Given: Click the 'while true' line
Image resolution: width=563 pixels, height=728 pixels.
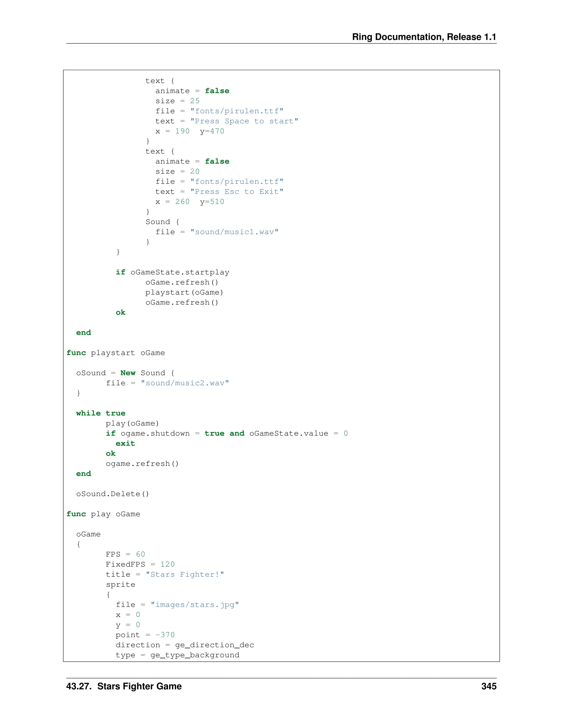Looking at the screenshot, I should pos(101,413).
